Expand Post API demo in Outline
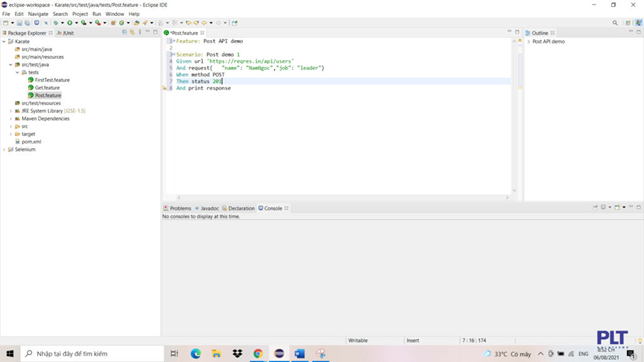This screenshot has width=644, height=362. point(529,42)
